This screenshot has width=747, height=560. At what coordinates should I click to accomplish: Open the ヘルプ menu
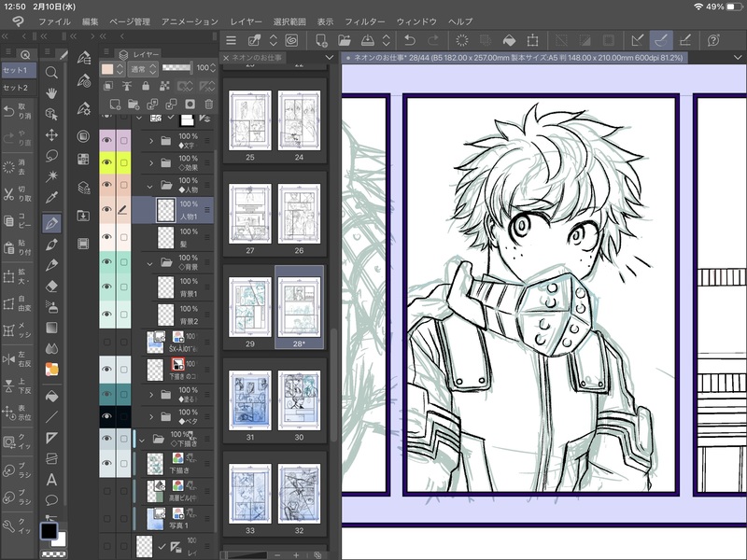point(460,21)
